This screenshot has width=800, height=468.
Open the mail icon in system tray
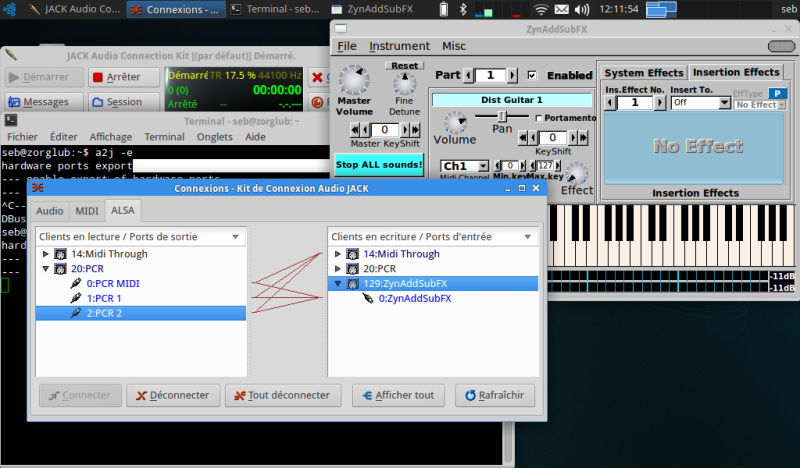561,9
